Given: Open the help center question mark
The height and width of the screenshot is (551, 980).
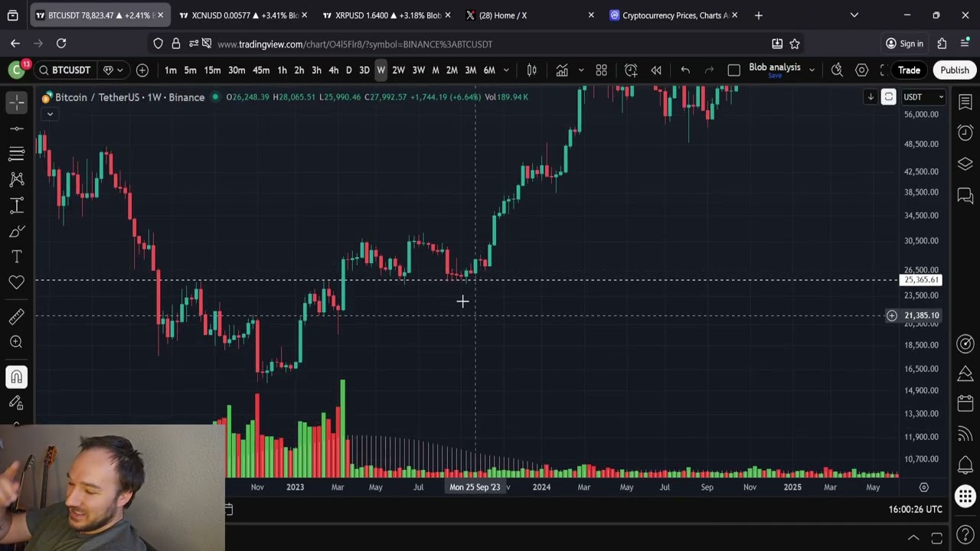Looking at the screenshot, I should (965, 533).
